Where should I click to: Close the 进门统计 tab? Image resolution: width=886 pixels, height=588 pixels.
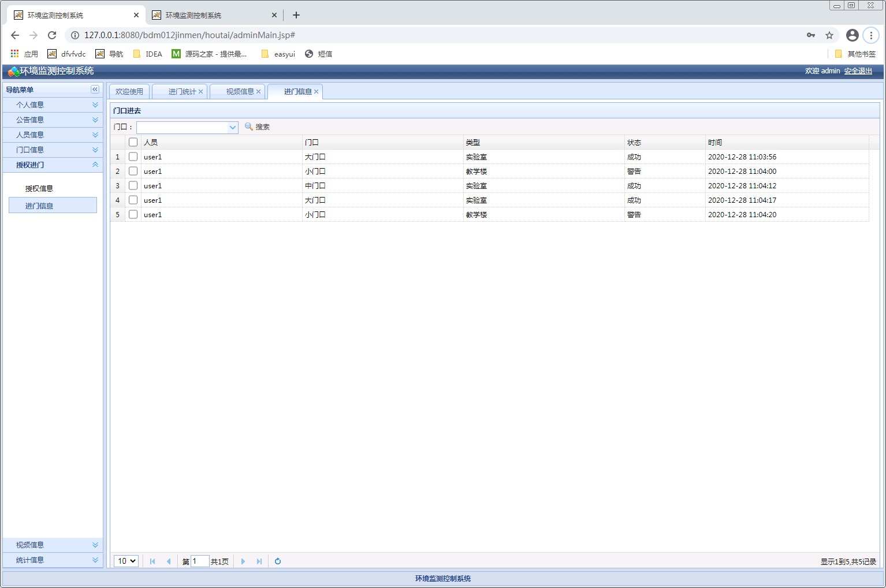[x=201, y=92]
